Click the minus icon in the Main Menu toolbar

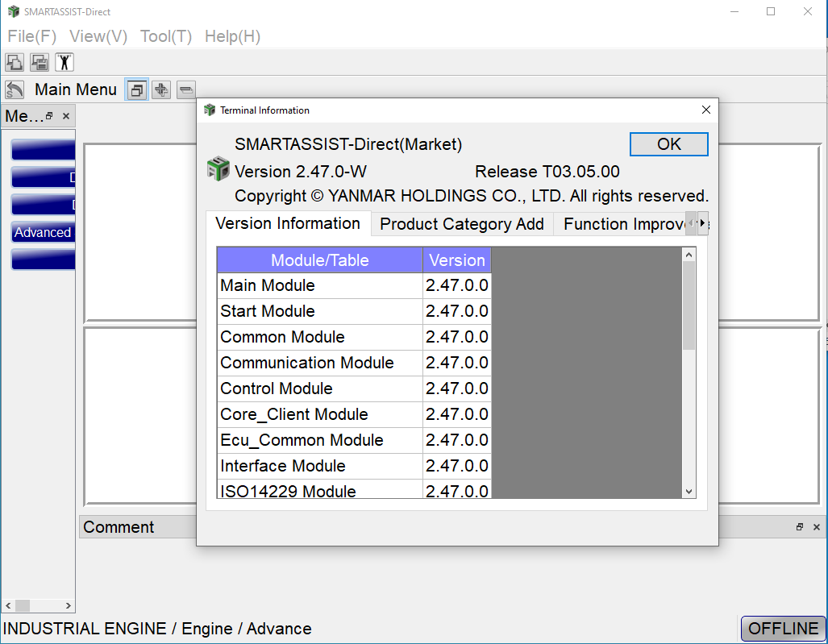pyautogui.click(x=186, y=89)
